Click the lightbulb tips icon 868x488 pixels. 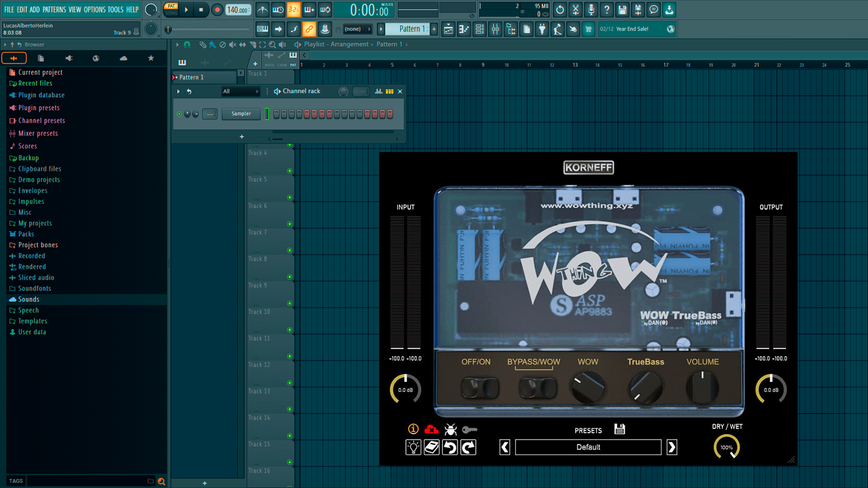coord(413,447)
